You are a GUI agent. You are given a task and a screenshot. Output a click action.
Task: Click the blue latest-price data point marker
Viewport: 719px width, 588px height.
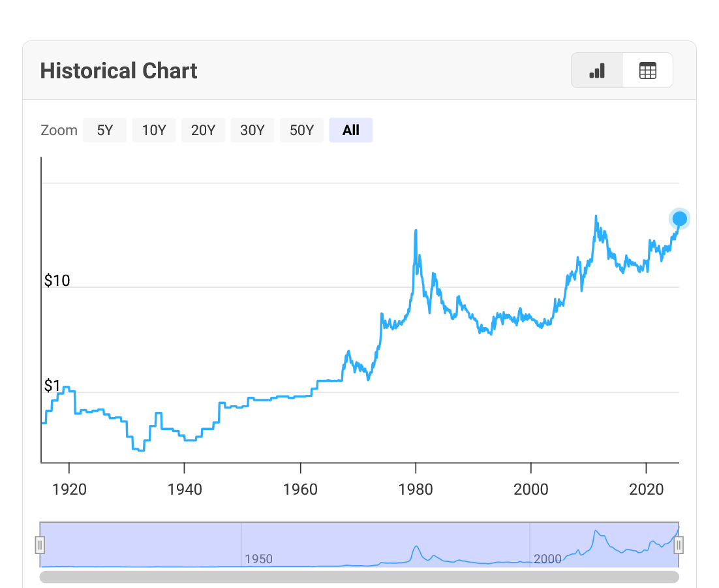point(680,219)
